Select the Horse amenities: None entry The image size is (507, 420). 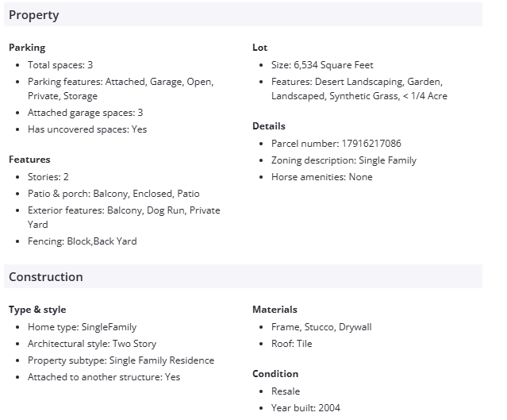pos(321,177)
